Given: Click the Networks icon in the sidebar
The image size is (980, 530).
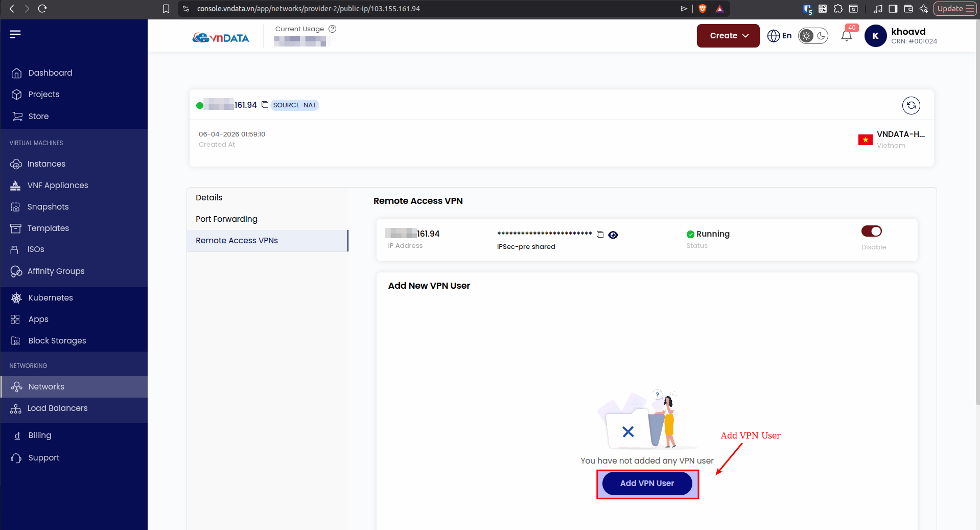Looking at the screenshot, I should [16, 387].
